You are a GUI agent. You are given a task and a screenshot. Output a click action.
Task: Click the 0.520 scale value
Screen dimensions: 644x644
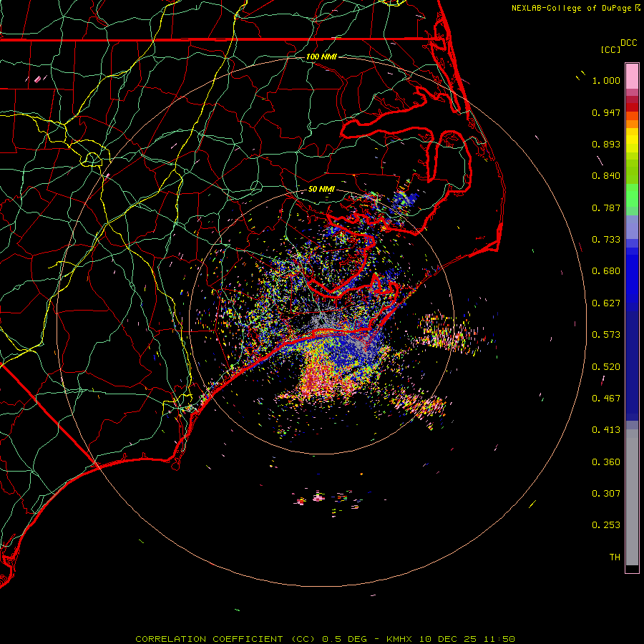pyautogui.click(x=606, y=367)
